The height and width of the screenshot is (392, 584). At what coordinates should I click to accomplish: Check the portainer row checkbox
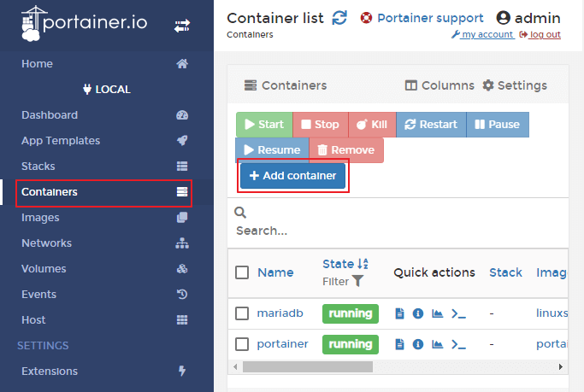(x=242, y=344)
